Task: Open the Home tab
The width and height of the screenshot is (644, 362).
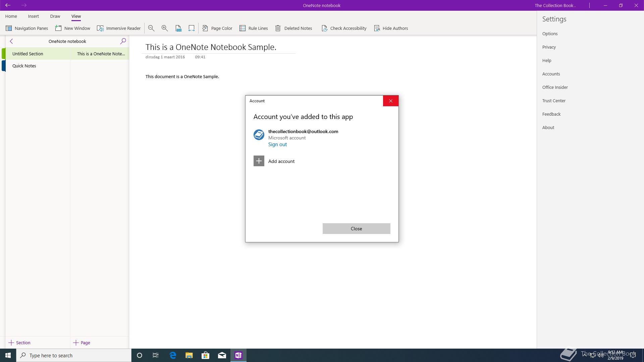Action: pyautogui.click(x=11, y=16)
